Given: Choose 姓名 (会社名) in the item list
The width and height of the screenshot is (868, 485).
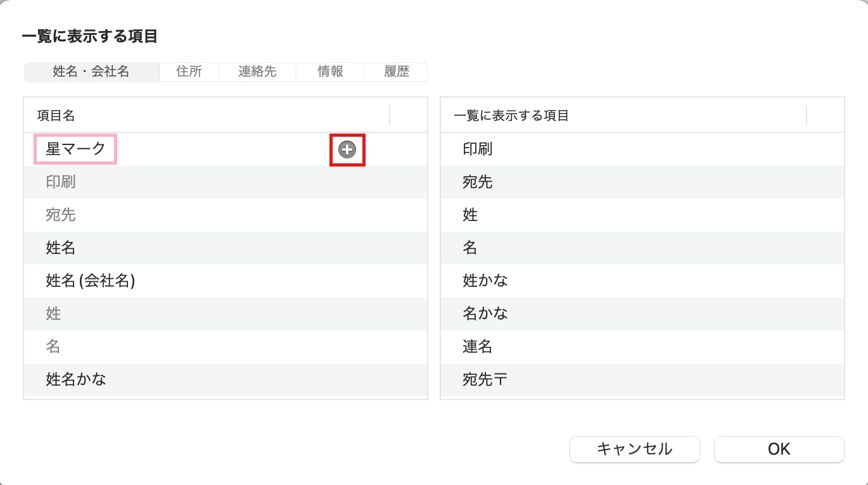Looking at the screenshot, I should (226, 281).
